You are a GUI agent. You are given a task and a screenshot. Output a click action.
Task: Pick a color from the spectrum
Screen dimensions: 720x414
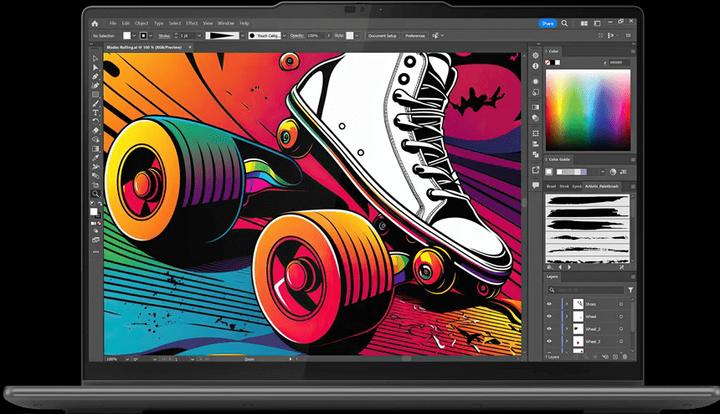[x=588, y=110]
